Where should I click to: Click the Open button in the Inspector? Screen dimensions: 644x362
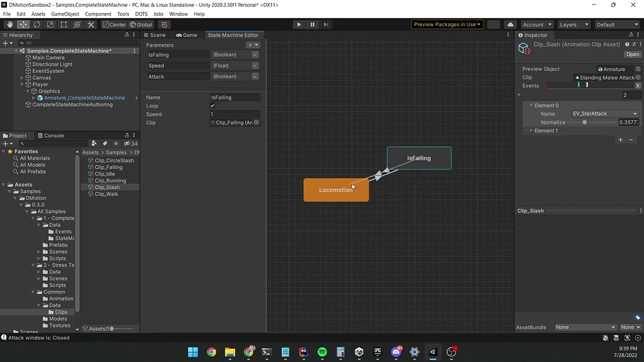(x=633, y=54)
